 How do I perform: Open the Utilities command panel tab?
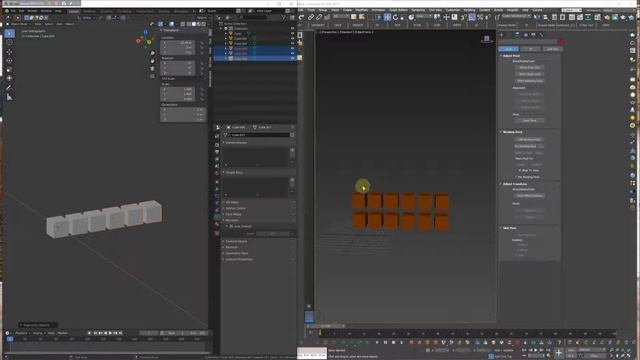tap(542, 35)
